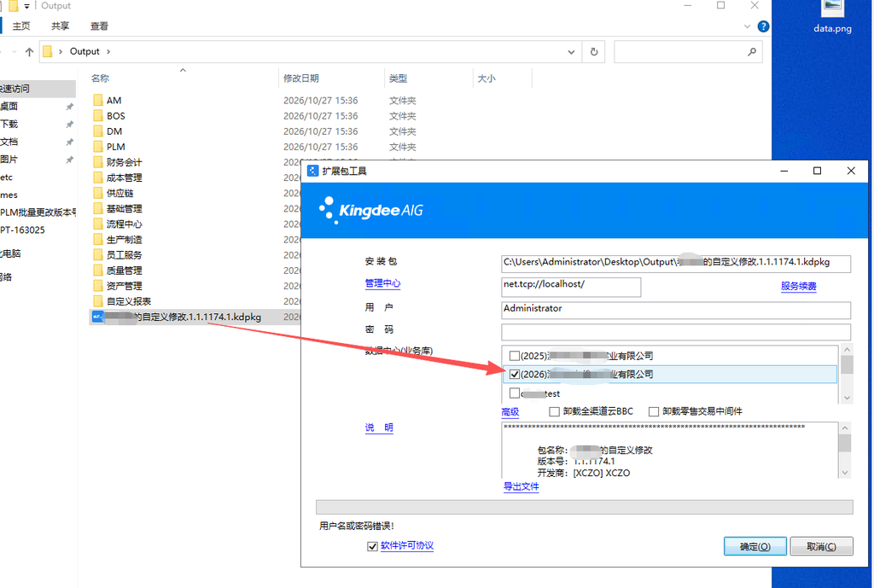This screenshot has width=874, height=588.
Task: Select the PLM folder icon
Action: 98,147
